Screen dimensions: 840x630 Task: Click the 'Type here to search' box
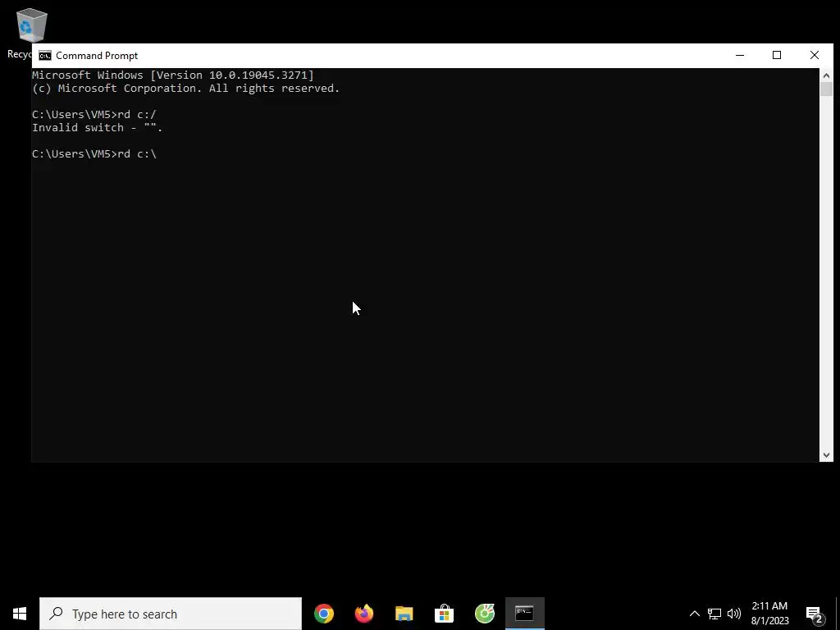(171, 614)
